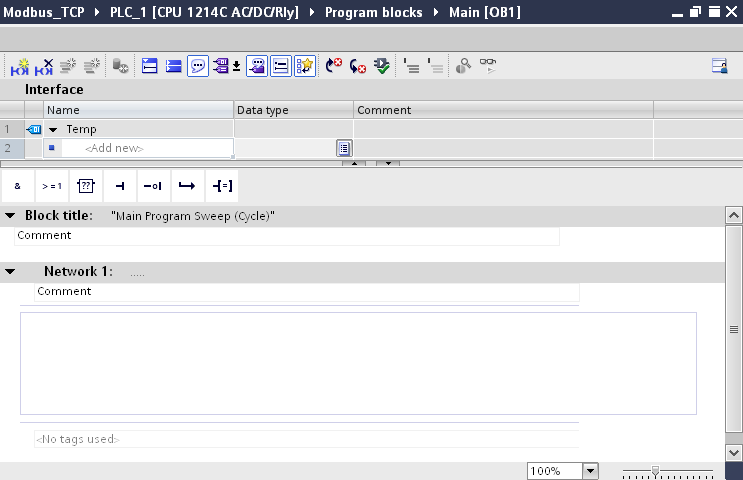743x480 pixels.
Task: Open the operands display dropdown arrow
Action: tap(236, 66)
